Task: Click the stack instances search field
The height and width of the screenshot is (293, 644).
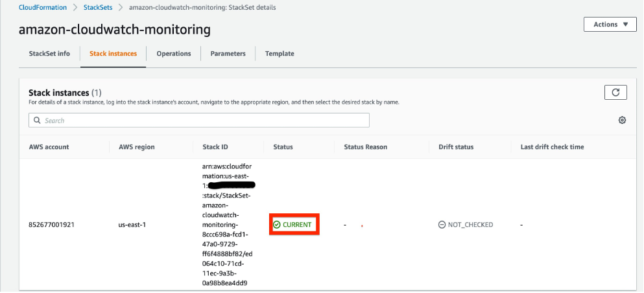Action: 199,120
